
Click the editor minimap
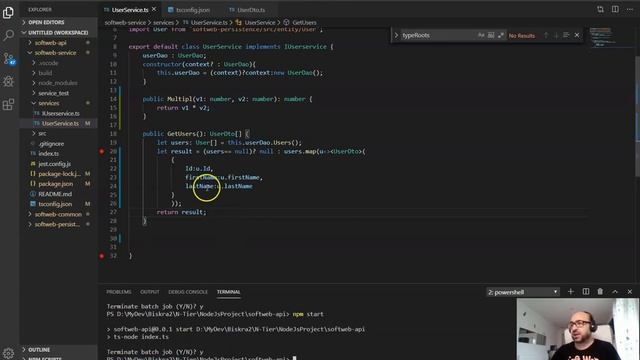610,38
